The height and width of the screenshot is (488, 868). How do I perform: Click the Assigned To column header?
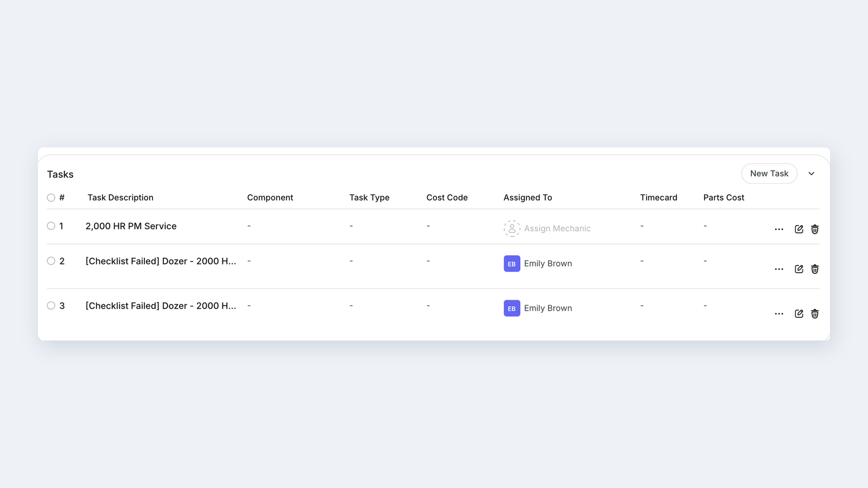[x=528, y=197]
